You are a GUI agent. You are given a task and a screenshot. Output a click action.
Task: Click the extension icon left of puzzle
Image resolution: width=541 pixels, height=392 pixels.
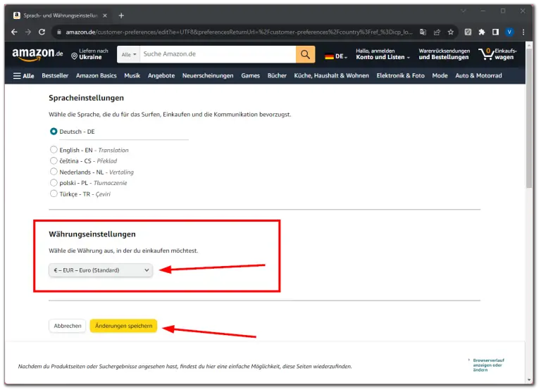pyautogui.click(x=468, y=32)
